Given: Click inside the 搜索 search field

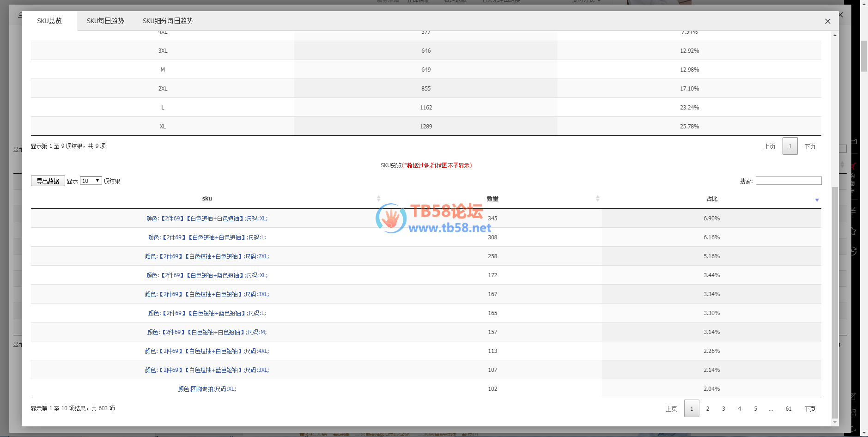Looking at the screenshot, I should 788,181.
